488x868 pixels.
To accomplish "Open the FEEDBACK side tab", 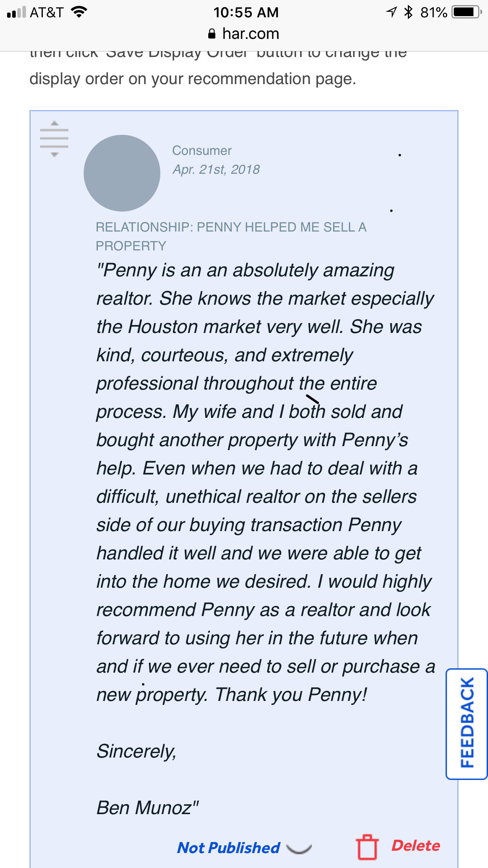I will pyautogui.click(x=467, y=723).
